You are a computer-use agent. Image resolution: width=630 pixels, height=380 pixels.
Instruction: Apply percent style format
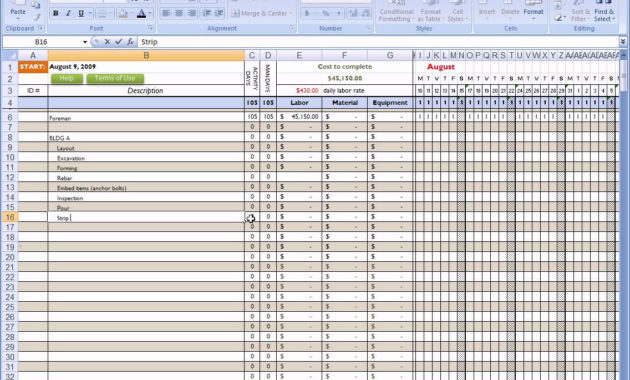coord(325,13)
